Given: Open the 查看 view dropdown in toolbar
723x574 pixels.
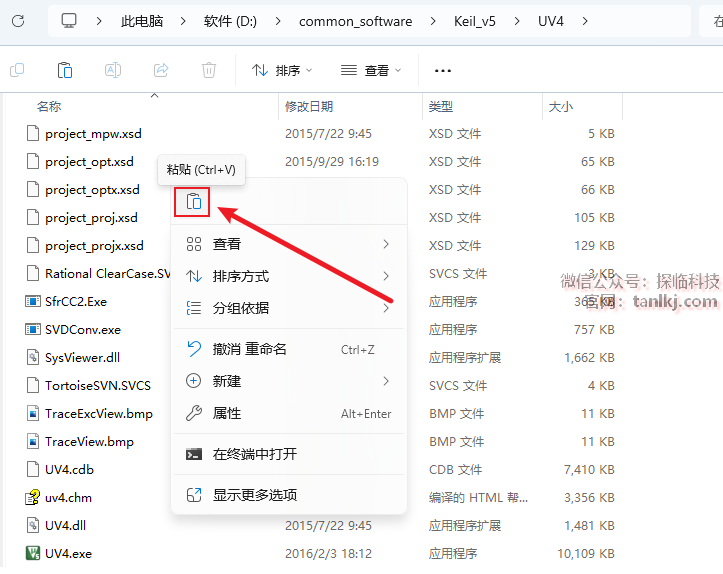Looking at the screenshot, I should (371, 71).
